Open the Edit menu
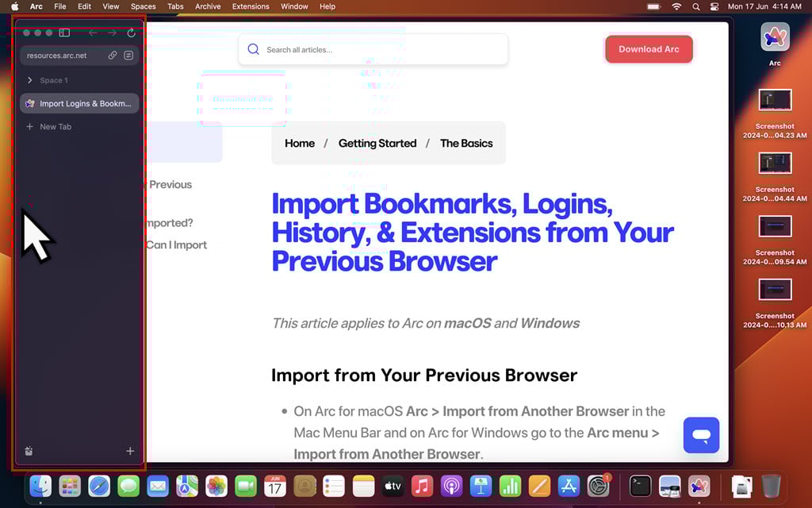The image size is (812, 508). (x=84, y=6)
